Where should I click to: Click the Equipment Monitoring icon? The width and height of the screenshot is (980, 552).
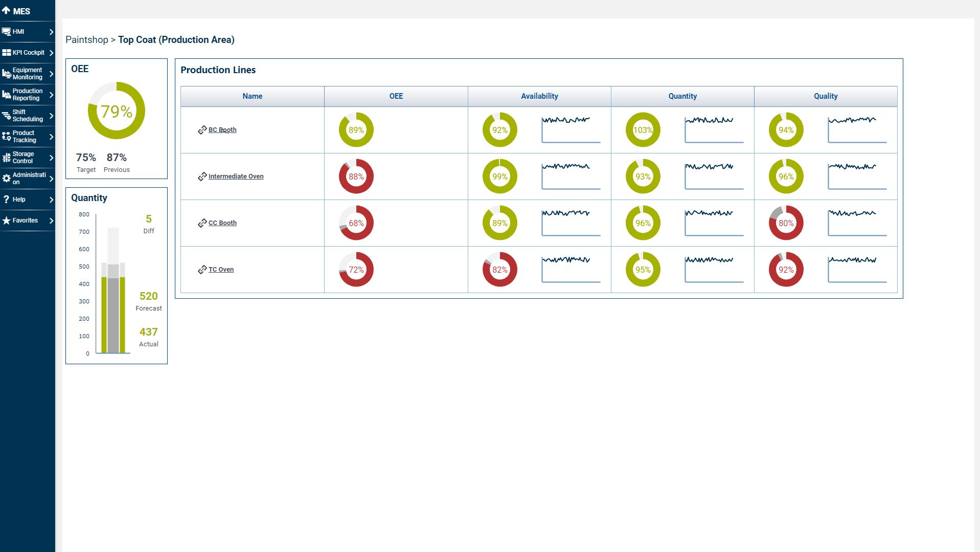point(6,74)
